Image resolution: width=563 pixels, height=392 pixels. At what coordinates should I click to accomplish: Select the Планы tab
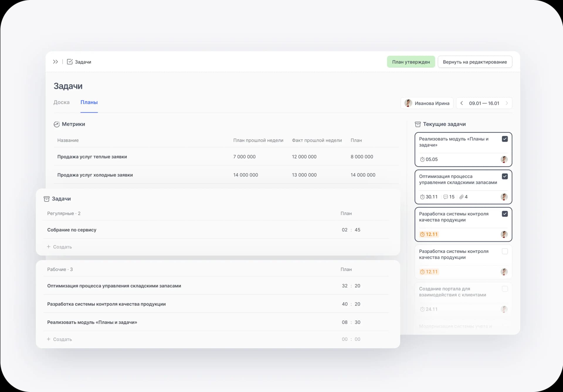click(x=89, y=102)
